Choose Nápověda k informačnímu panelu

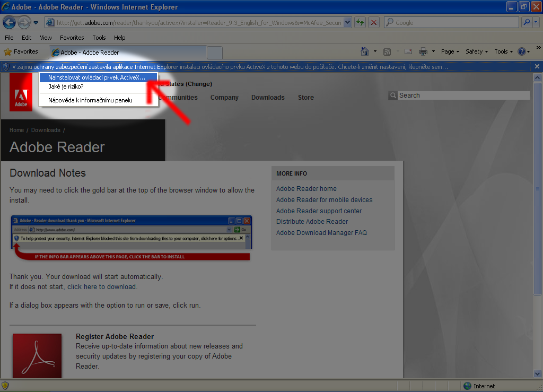click(98, 100)
